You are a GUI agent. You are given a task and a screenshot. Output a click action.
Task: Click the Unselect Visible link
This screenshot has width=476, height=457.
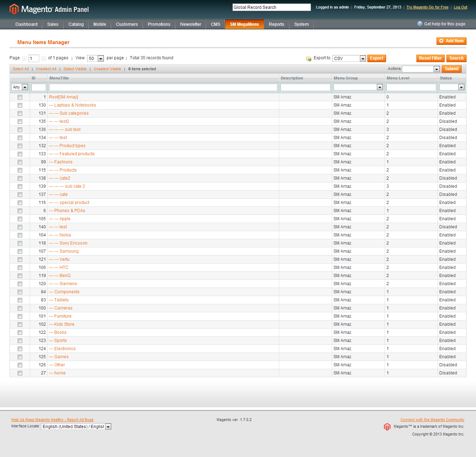107,69
